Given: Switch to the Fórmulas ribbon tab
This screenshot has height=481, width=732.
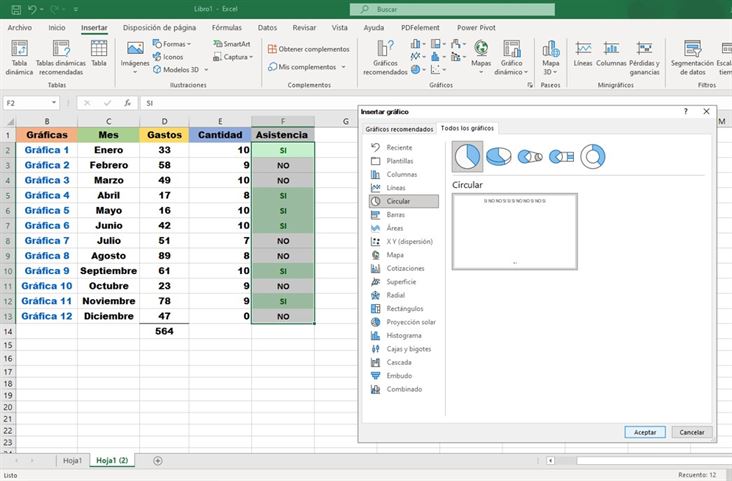Looking at the screenshot, I should (x=227, y=28).
